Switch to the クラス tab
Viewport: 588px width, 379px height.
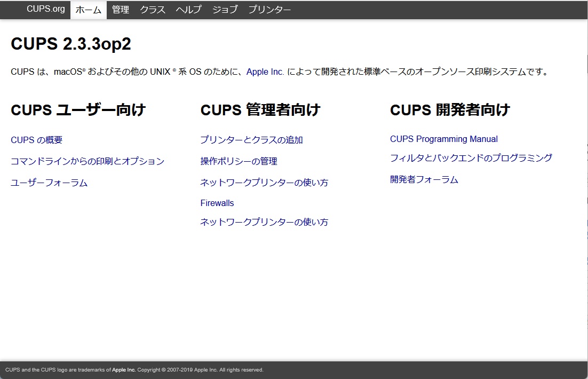(x=153, y=10)
